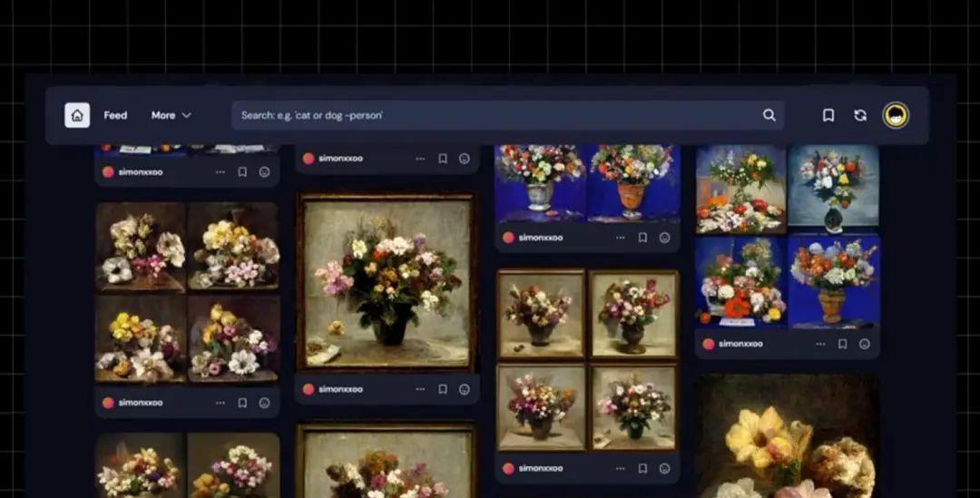980x498 pixels.
Task: React with smiley on large single framed bouquet card
Action: pyautogui.click(x=465, y=389)
